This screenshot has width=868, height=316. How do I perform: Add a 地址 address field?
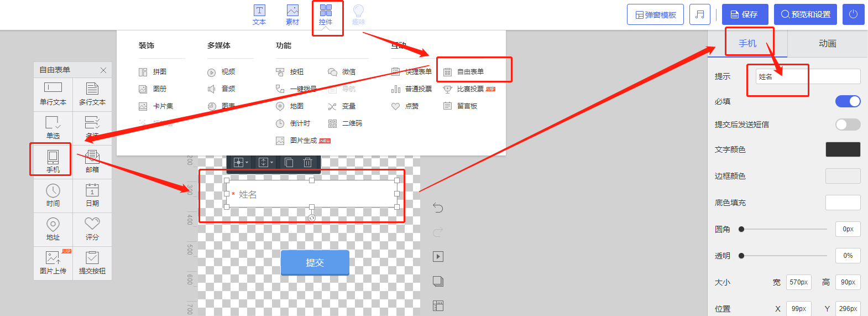click(53, 229)
